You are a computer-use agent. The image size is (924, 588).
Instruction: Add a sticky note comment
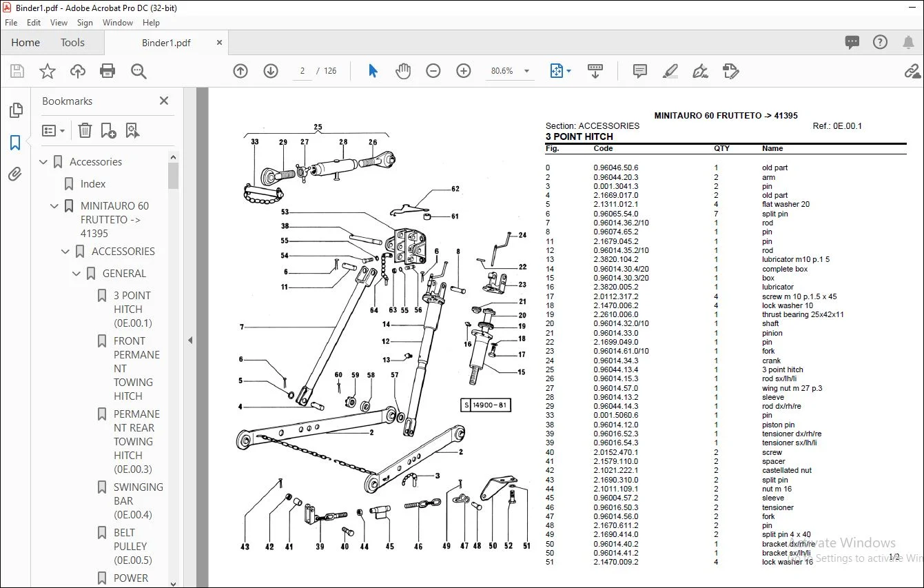click(640, 71)
